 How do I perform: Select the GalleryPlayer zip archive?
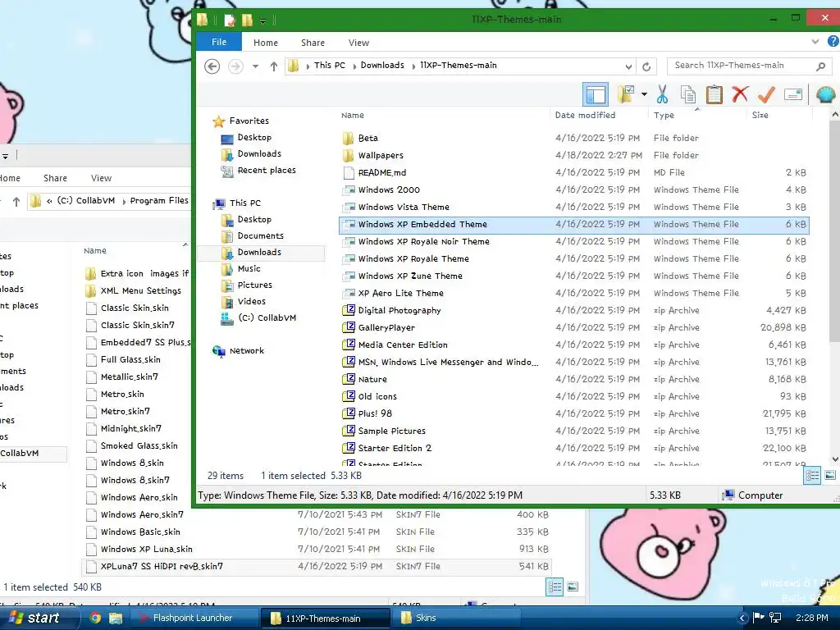pos(573,327)
